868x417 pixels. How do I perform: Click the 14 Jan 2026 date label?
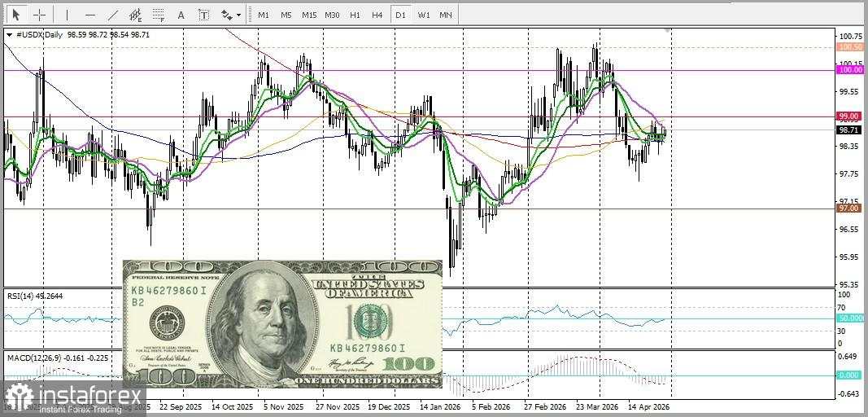(441, 407)
